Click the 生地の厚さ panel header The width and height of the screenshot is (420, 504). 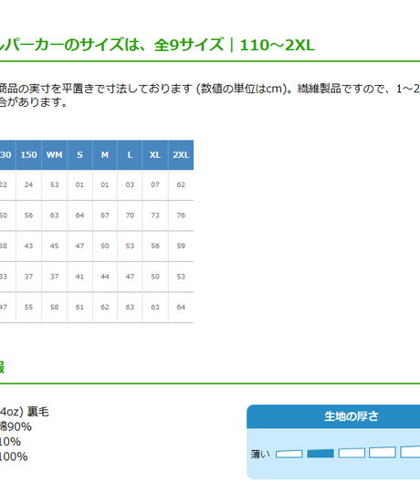(333, 416)
